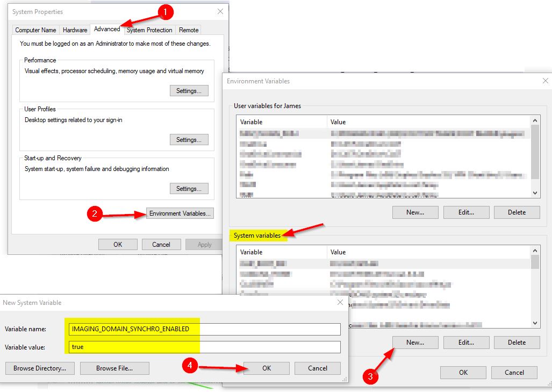Confirm New System Variable with OK
552x392 pixels.
pyautogui.click(x=267, y=368)
